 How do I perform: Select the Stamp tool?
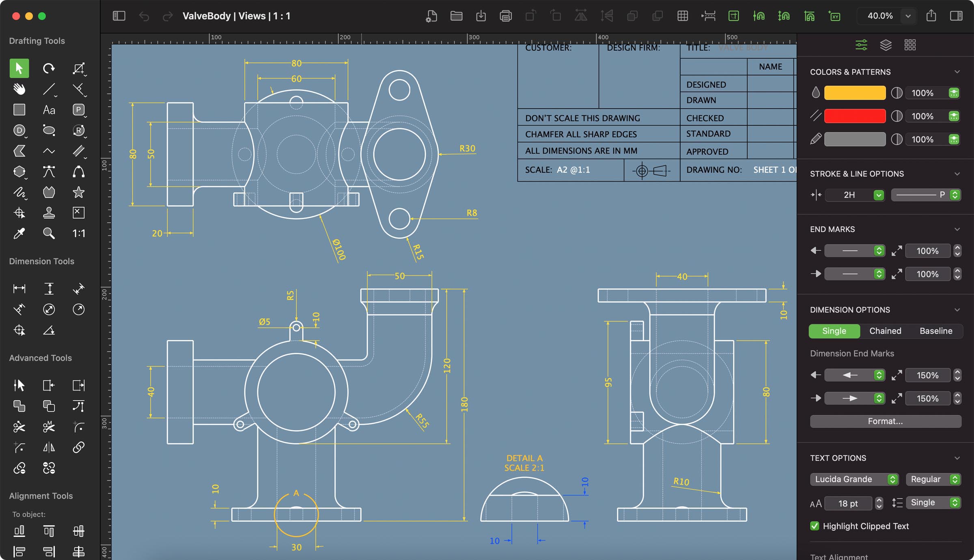point(49,212)
